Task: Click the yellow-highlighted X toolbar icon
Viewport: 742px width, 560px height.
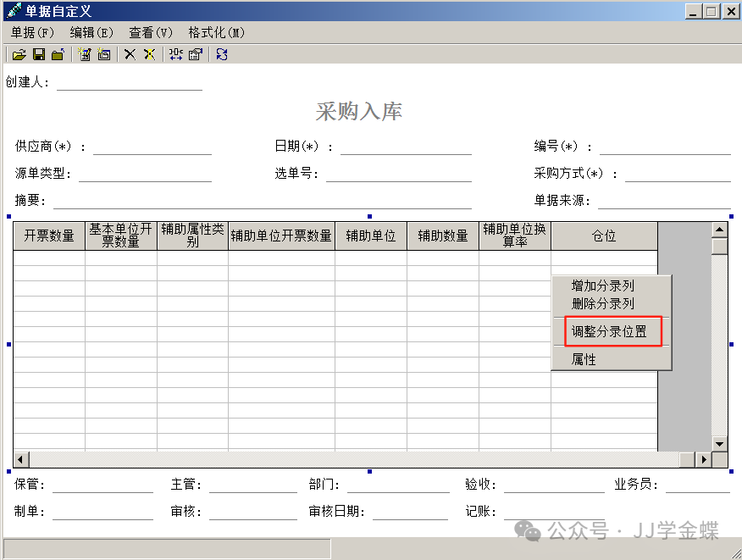Action: 149,54
